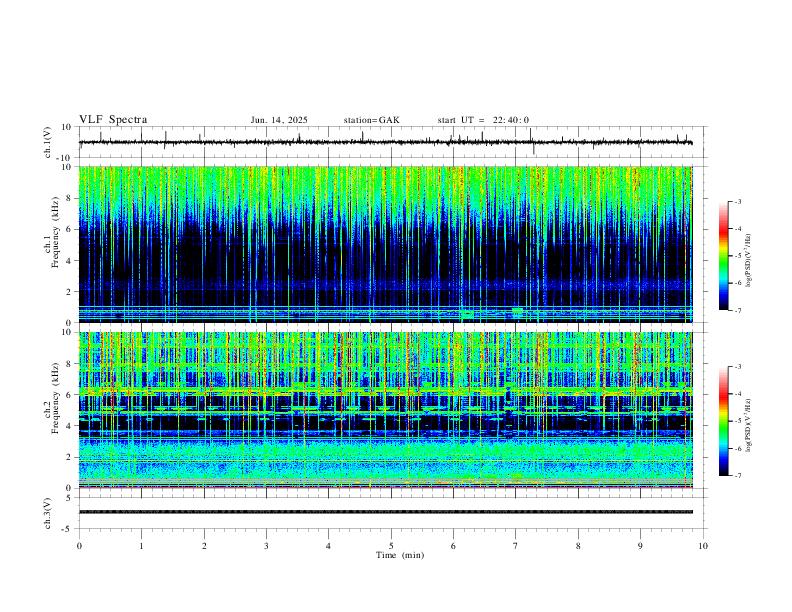Image resolution: width=792 pixels, height=612 pixels.
Task: Click the ch.2 spectrogram panel
Action: [x=385, y=410]
